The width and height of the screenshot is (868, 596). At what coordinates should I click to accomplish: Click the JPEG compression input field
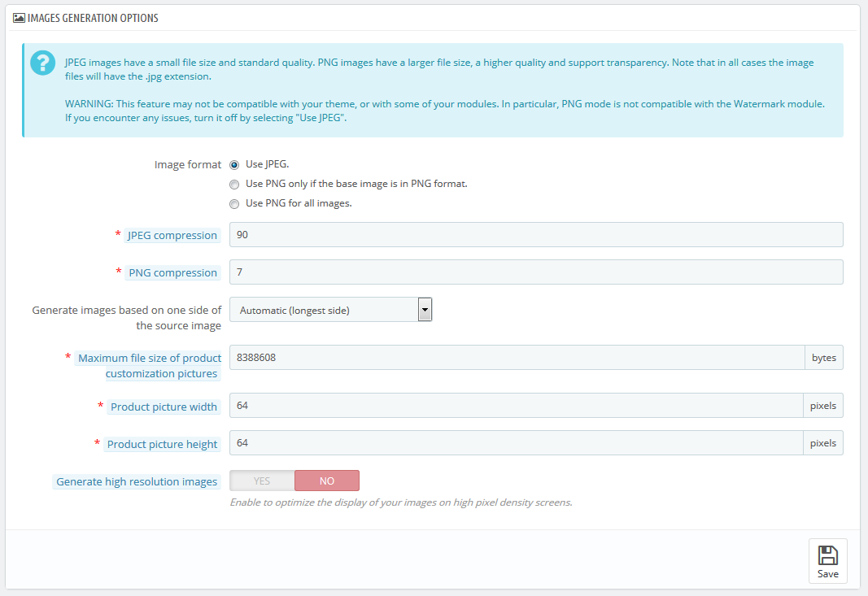(x=535, y=235)
